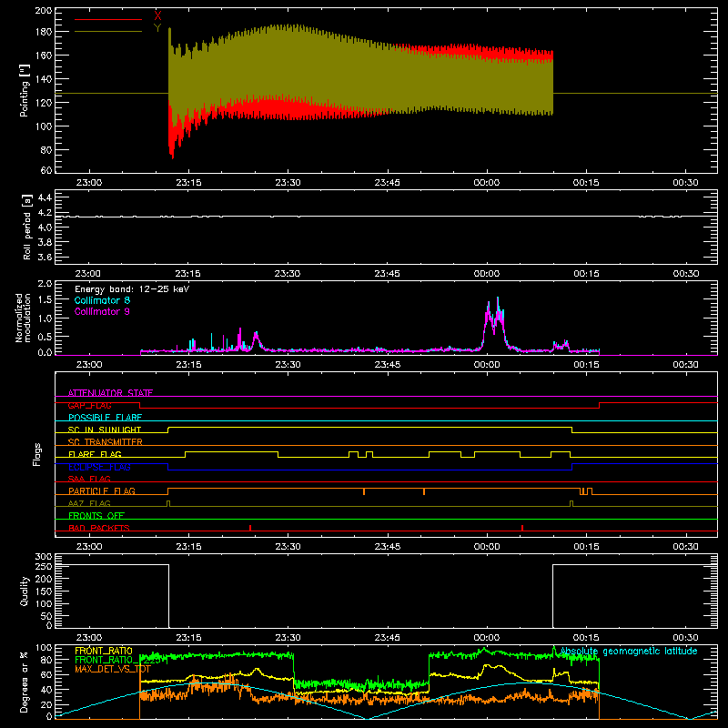
Task: Click the 'SAA_FLAG' label
Action: pos(89,479)
